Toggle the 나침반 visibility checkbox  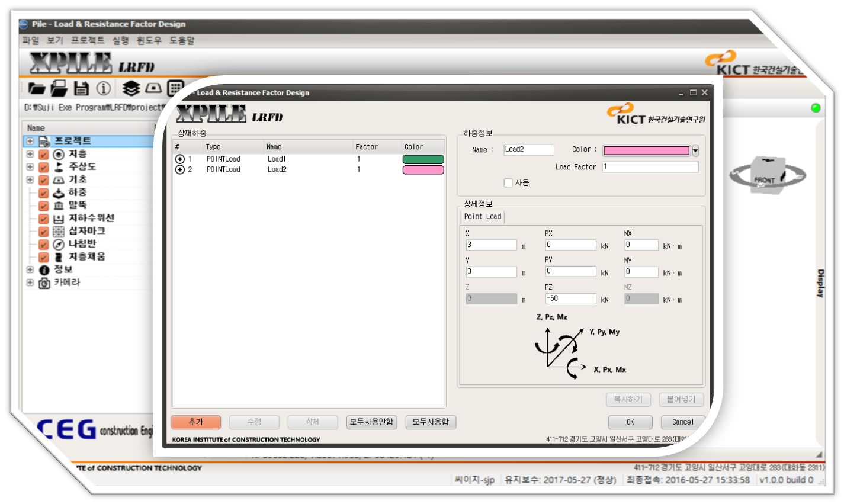(x=44, y=244)
